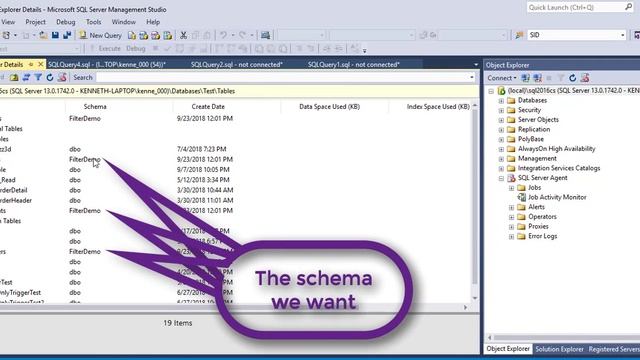640x360 pixels.
Task: Click the Refresh icon in Object Explorer toolbar
Action: click(572, 78)
